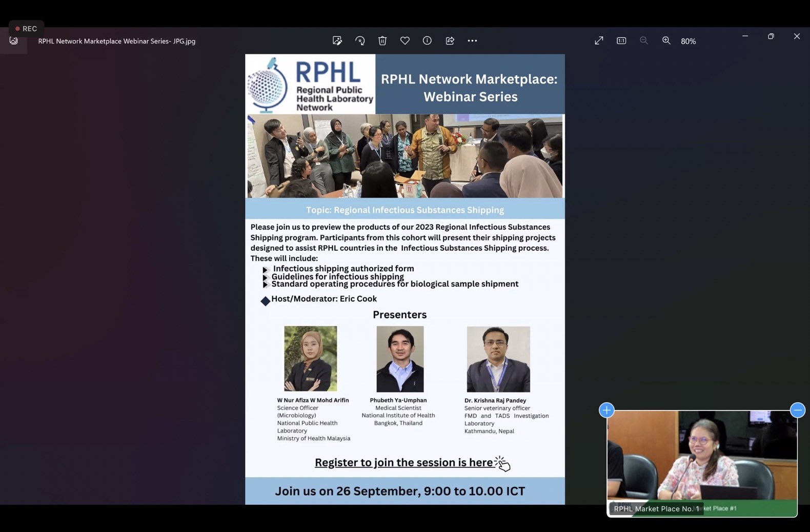Click the zoom in magnifier icon
810x532 pixels.
(666, 40)
